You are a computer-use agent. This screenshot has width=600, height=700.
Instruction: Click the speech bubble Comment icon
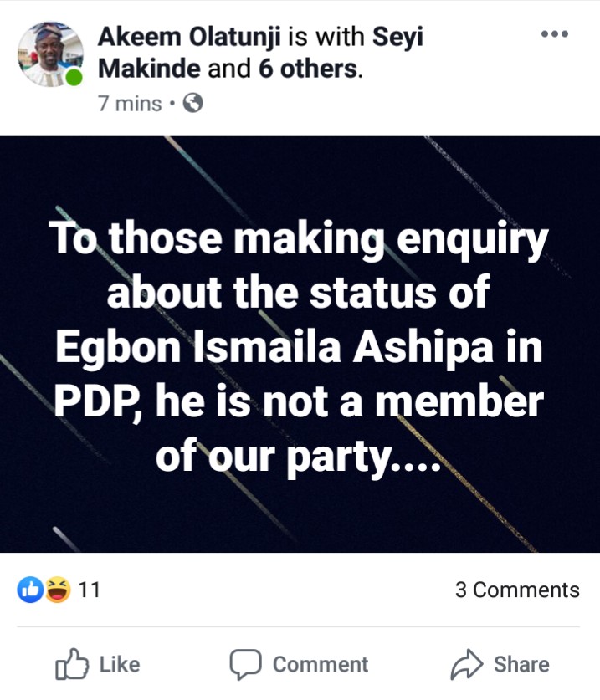point(245,664)
